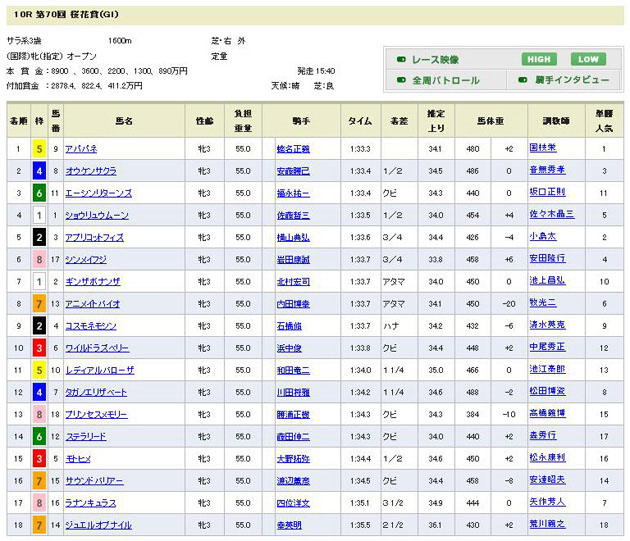Play the race video in LOW quality
630x541 pixels.
click(587, 59)
